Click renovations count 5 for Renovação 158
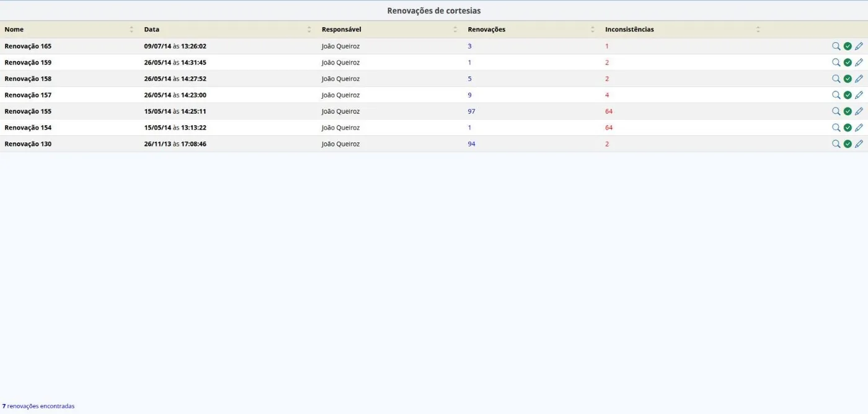The width and height of the screenshot is (868, 414). coord(470,79)
